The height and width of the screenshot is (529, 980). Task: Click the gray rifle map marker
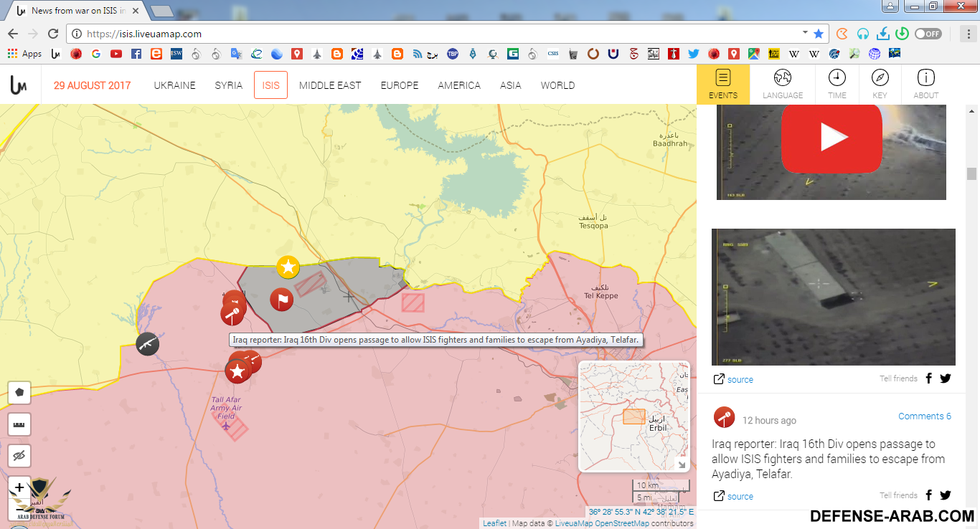pyautogui.click(x=148, y=344)
